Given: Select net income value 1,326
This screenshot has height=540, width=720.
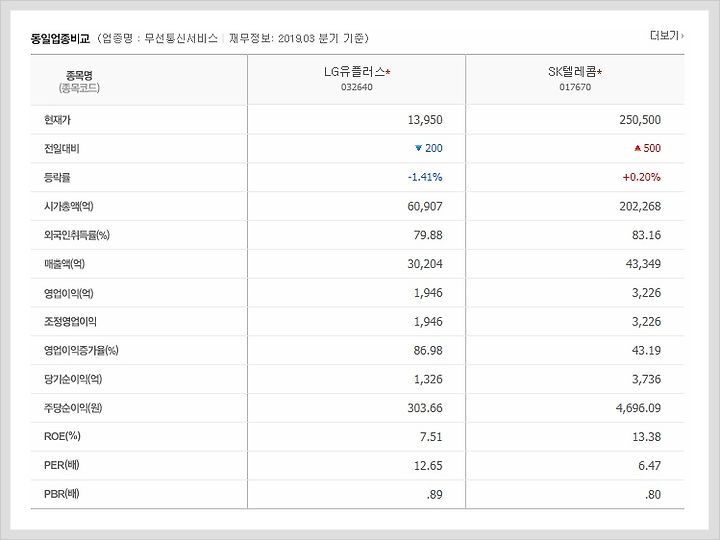Looking at the screenshot, I should (428, 379).
